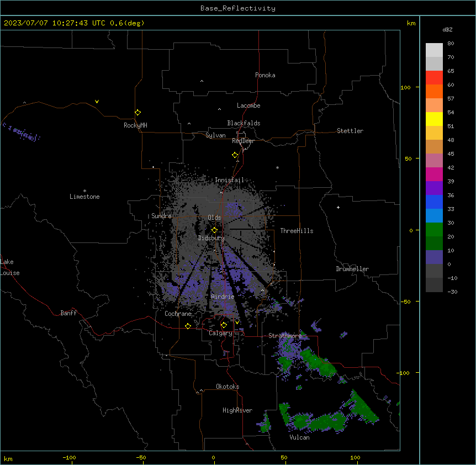This screenshot has width=476, height=465.
Task: Click the Sundre town label
Action: tap(161, 216)
